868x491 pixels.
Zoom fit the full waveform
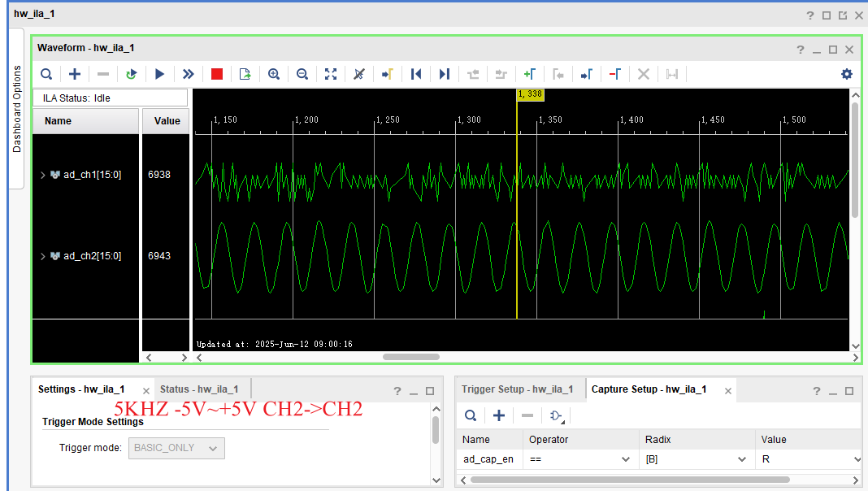[331, 74]
